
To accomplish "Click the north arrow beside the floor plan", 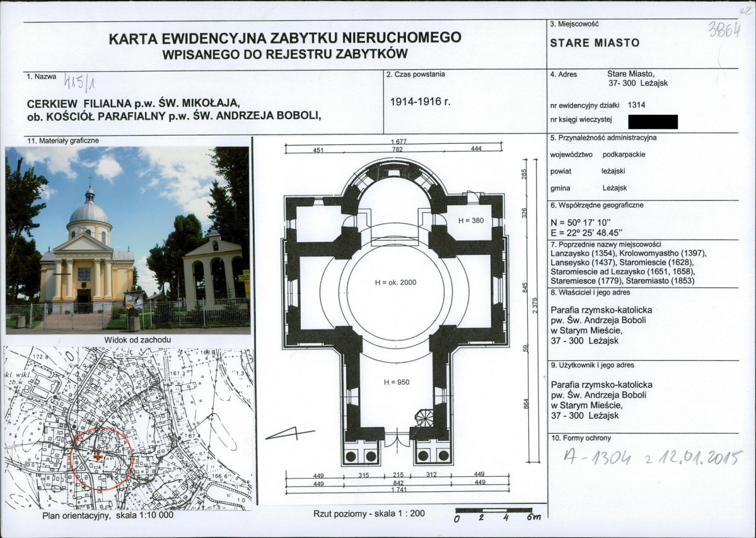I will [x=290, y=435].
